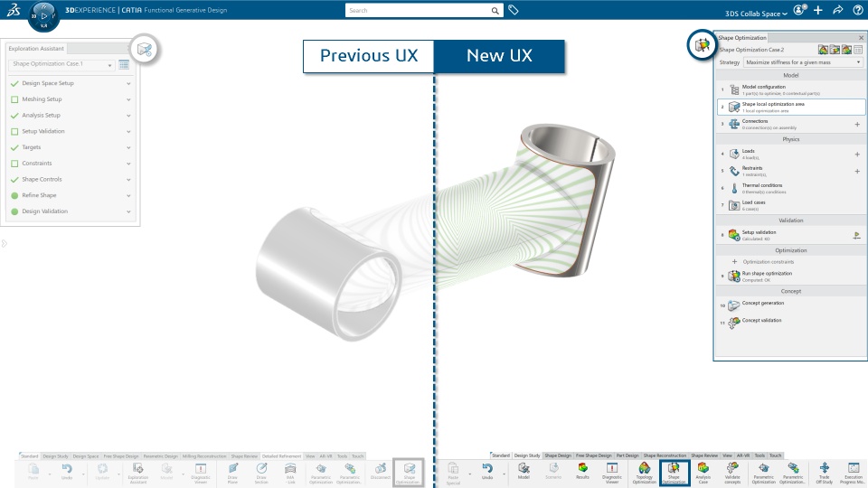The width and height of the screenshot is (868, 488).
Task: Toggle the Targets check mark
Action: [14, 147]
